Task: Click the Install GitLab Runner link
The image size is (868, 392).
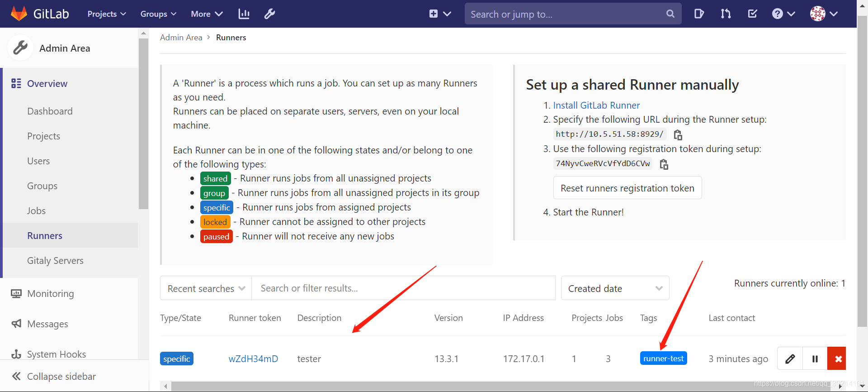Action: click(x=596, y=105)
